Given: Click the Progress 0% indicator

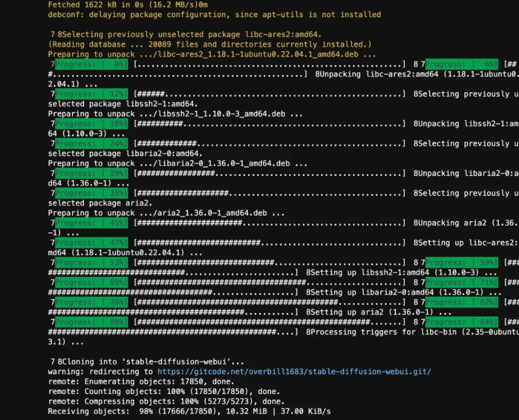Looking at the screenshot, I should (91, 64).
